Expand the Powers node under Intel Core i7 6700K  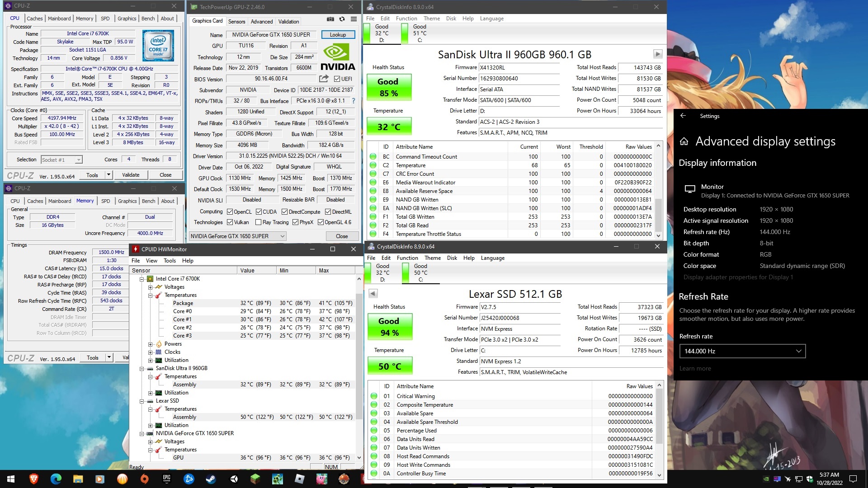coord(150,343)
